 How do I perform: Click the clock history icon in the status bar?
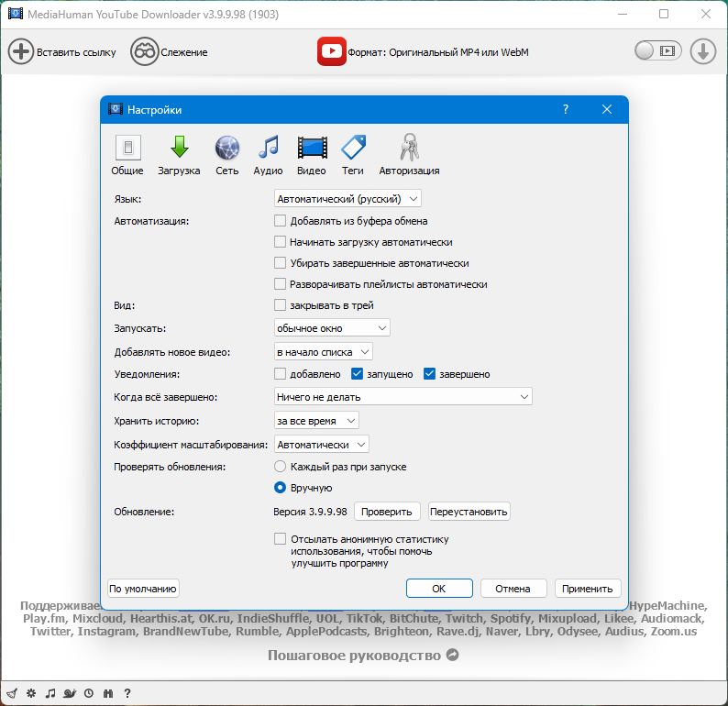[89, 693]
